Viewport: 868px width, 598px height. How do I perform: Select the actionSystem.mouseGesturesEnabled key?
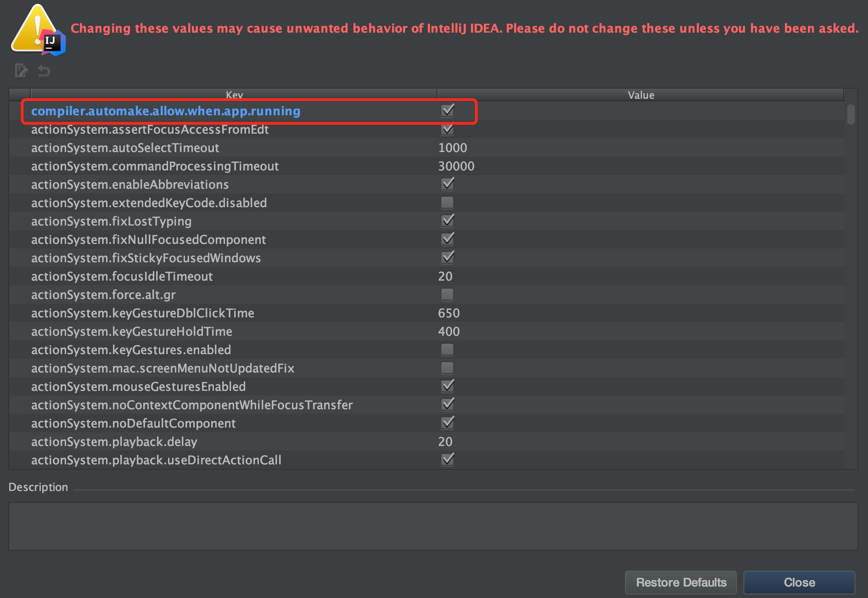point(138,387)
